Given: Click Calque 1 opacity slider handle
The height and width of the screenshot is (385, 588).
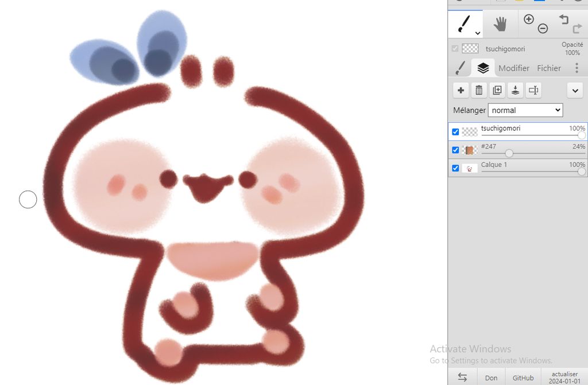Looking at the screenshot, I should pos(582,172).
